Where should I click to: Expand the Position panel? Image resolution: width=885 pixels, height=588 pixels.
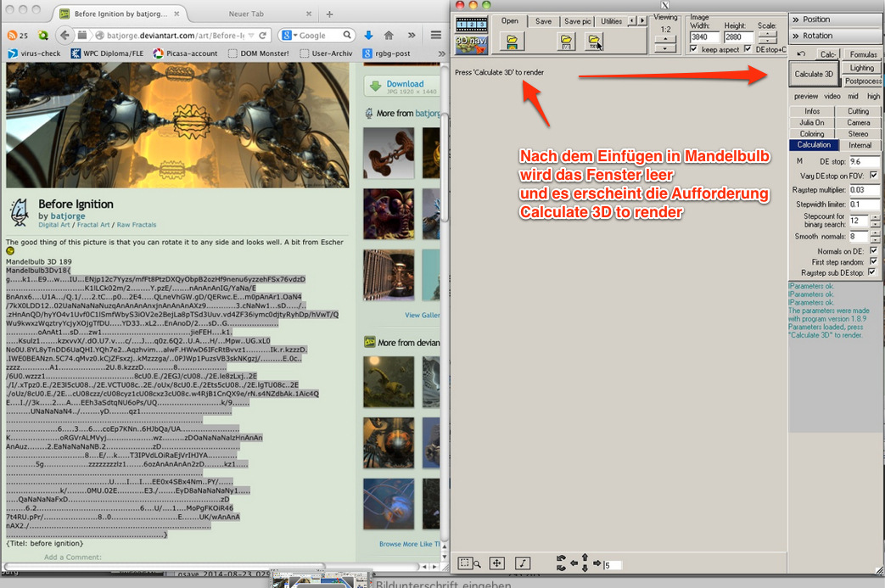pos(835,20)
